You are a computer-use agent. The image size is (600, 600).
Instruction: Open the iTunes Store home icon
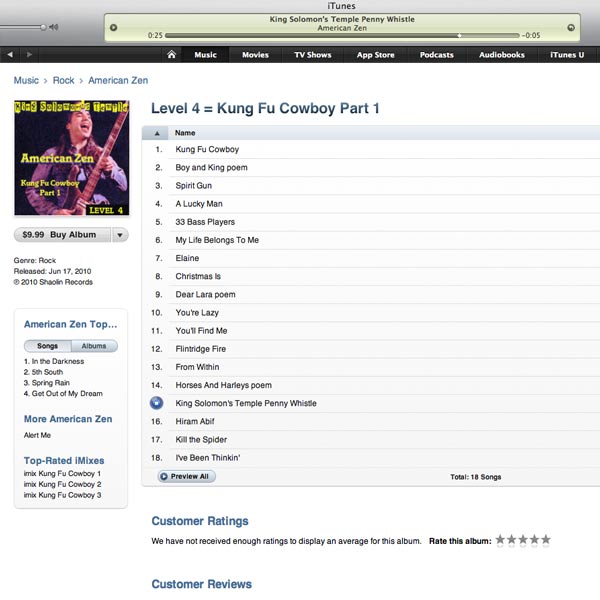pyautogui.click(x=171, y=55)
